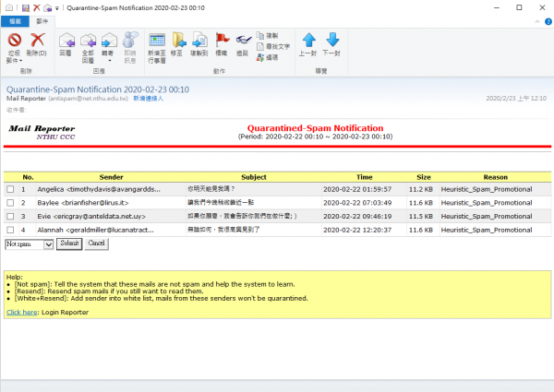Click the move to folder icon
Viewport: 554px width, 392px height.
pos(178,42)
